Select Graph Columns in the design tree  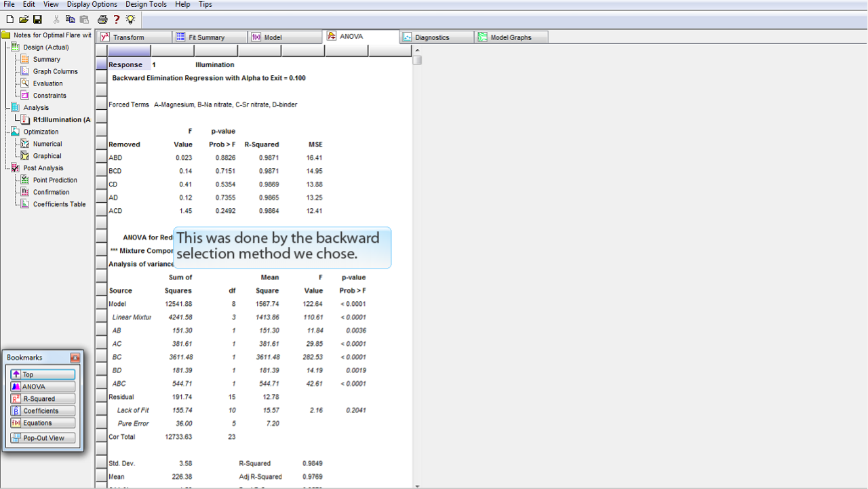(x=55, y=71)
